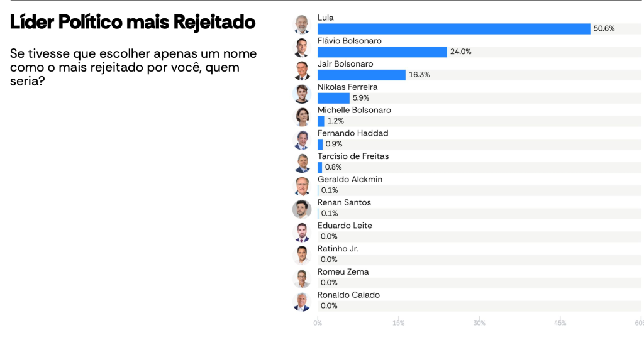Click the Jair Bolsonaro name label

coord(345,64)
